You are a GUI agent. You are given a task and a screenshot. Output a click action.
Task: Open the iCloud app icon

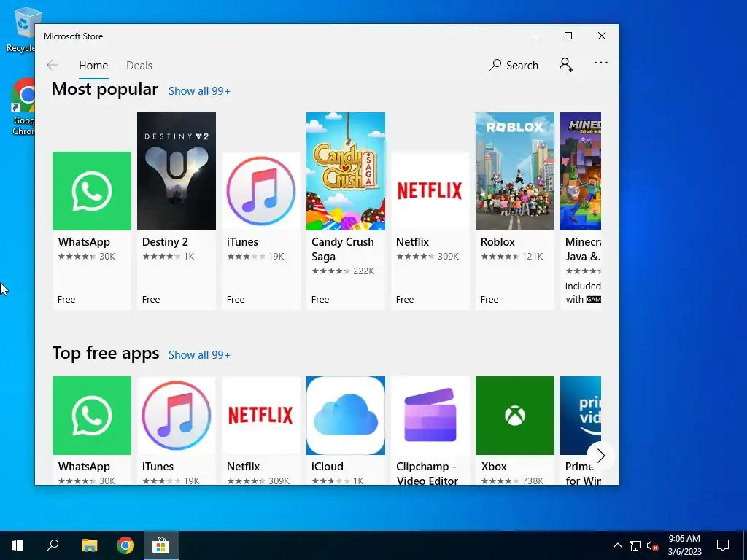(x=345, y=415)
